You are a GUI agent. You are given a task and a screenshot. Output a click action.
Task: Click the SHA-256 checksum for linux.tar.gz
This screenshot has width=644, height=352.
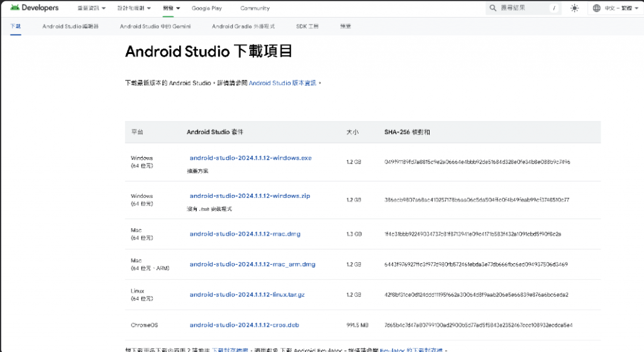(477, 295)
